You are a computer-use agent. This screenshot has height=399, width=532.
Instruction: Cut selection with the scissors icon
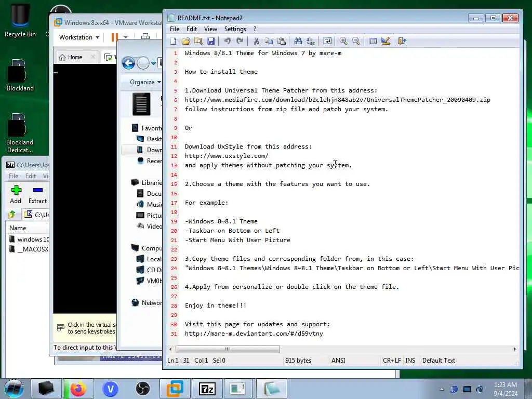(256, 41)
